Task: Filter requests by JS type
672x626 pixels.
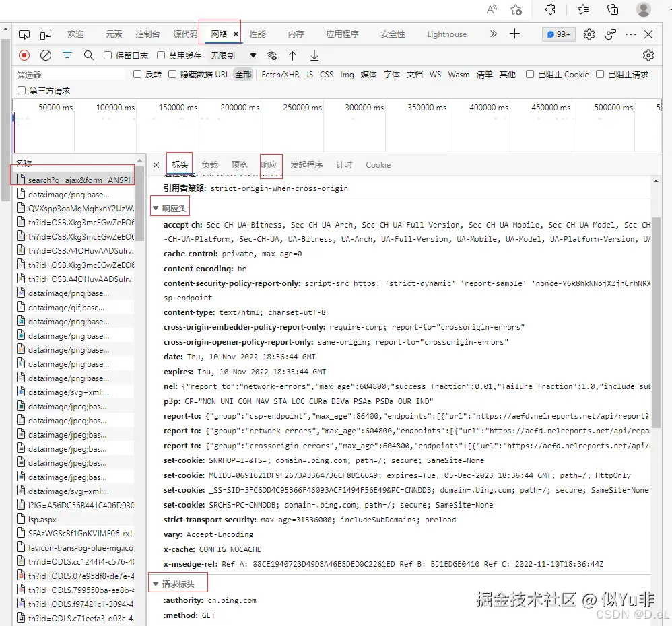Action: coord(310,75)
